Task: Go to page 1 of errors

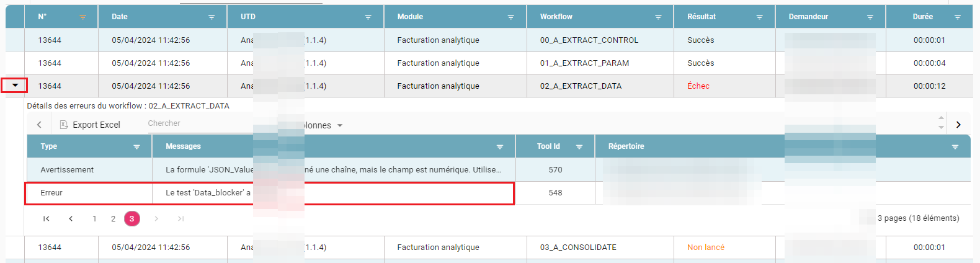Action: (94, 219)
